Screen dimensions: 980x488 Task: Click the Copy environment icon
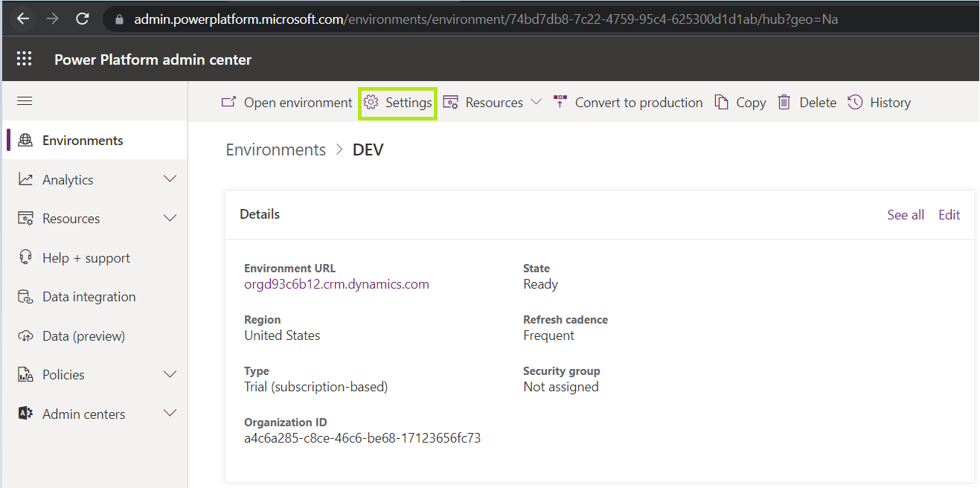point(721,103)
